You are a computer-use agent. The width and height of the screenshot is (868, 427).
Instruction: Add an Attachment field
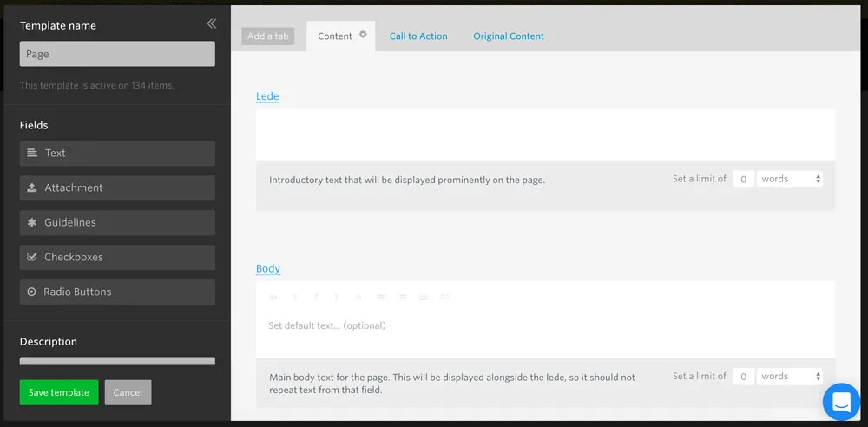pyautogui.click(x=117, y=188)
